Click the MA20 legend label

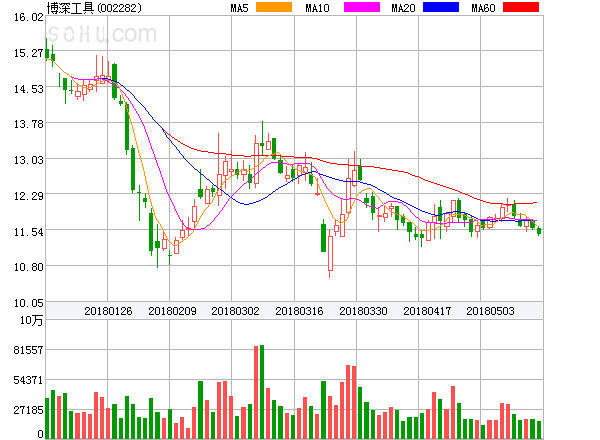coord(403,8)
